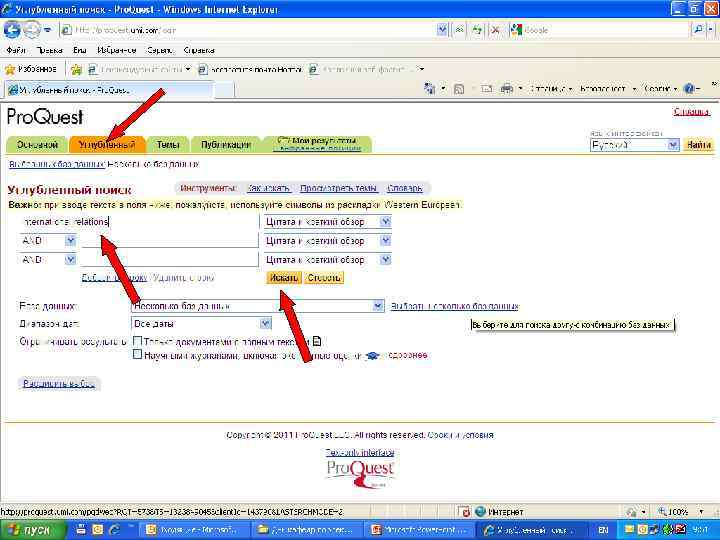The width and height of the screenshot is (720, 540).
Task: Click the Словарь link
Action: 405,188
